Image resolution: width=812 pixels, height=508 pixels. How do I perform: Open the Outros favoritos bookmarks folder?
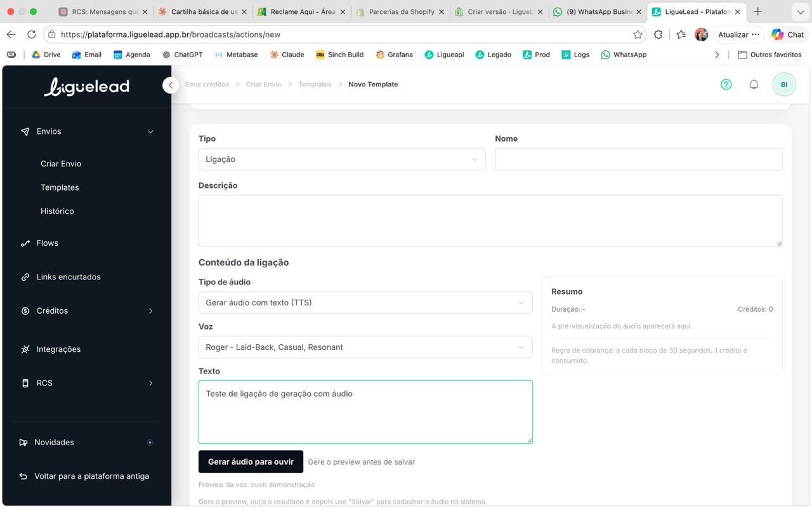769,55
